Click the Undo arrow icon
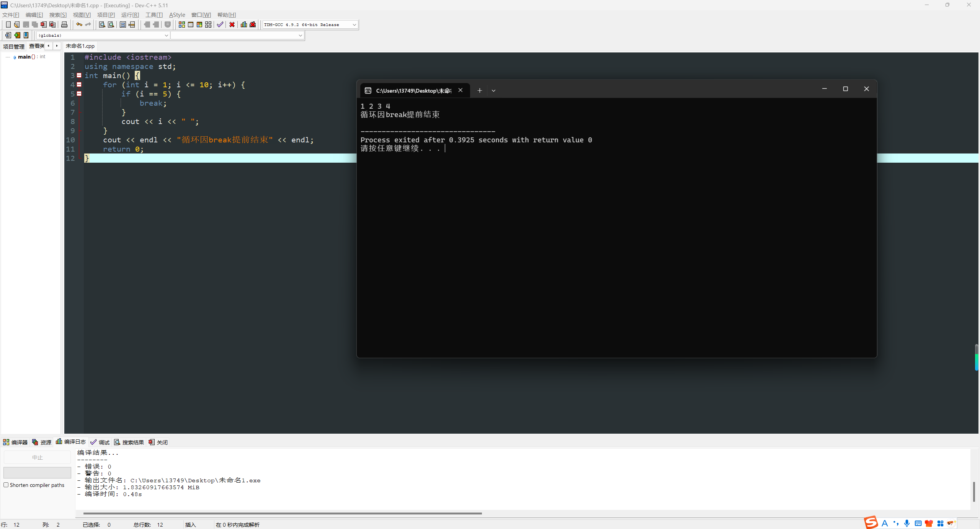 point(79,24)
